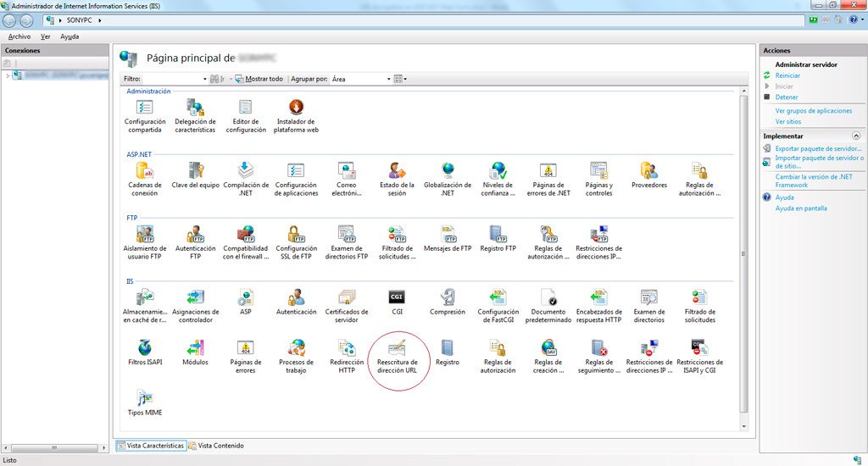The image size is (868, 466).
Task: Open Mensajes de FTP icon
Action: point(448,234)
